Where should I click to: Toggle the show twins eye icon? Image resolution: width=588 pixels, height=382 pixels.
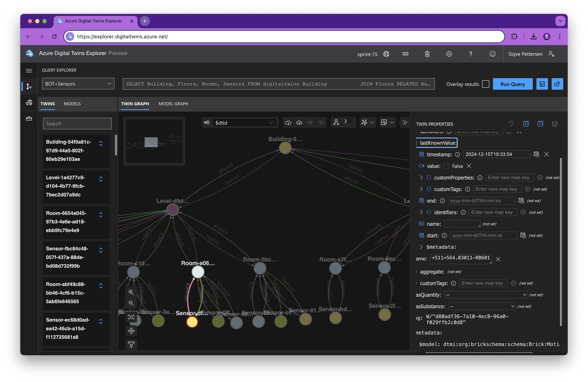310,123
